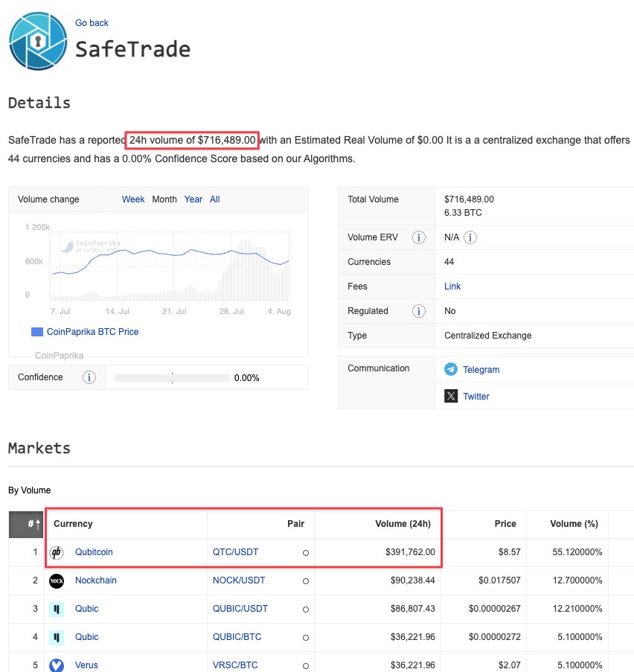Select the 6.33 BTC total volume
The image size is (634, 672).
(x=463, y=213)
